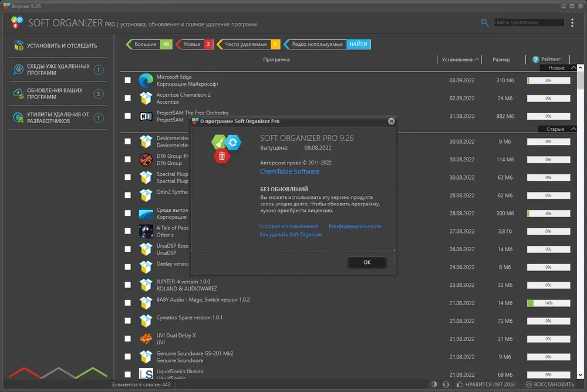Open the ChemTable Software link
Viewport: 587px width, 392px height.
coord(290,171)
